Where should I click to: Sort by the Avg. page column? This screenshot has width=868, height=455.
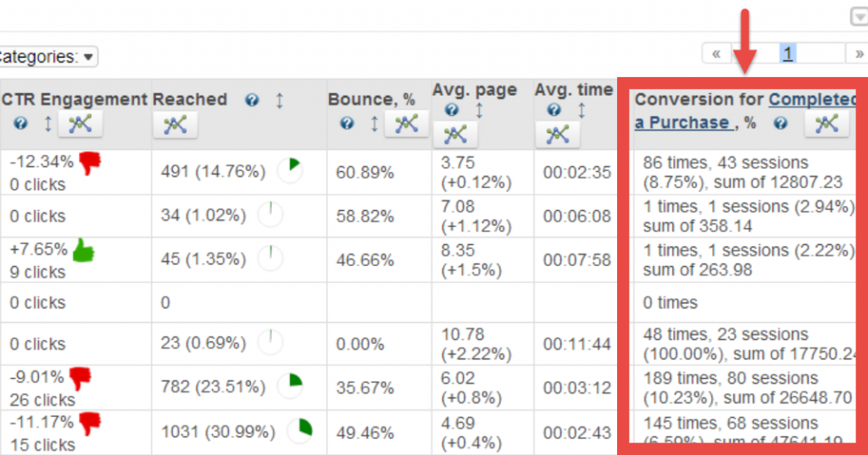pyautogui.click(x=479, y=110)
